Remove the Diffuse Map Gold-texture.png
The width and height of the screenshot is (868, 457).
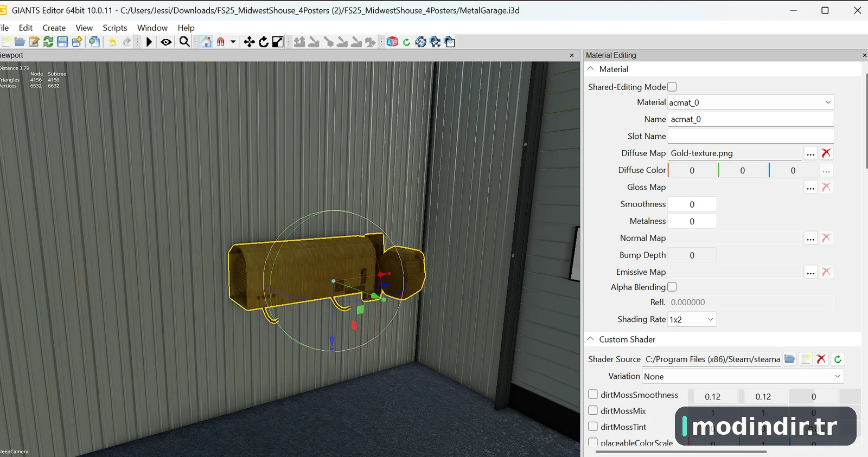click(826, 153)
